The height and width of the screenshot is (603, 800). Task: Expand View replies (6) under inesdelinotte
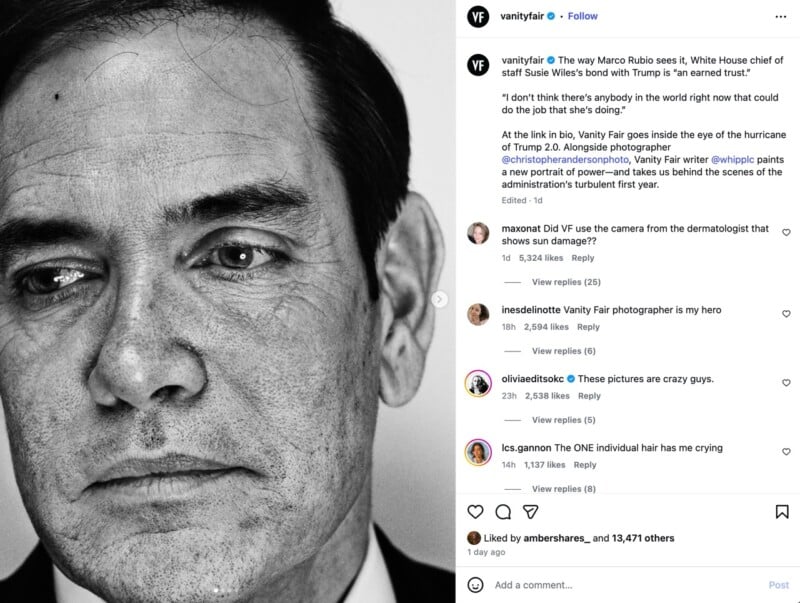pyautogui.click(x=563, y=351)
